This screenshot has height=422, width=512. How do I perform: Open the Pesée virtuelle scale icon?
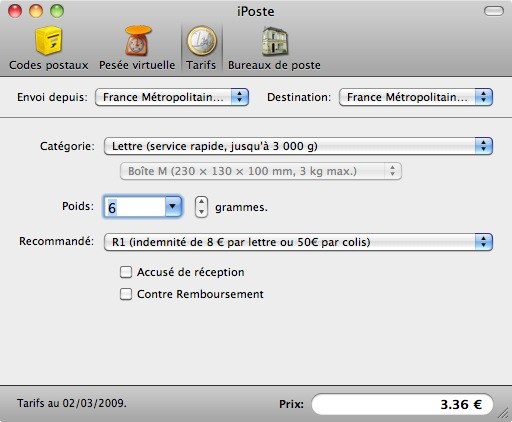click(x=138, y=41)
